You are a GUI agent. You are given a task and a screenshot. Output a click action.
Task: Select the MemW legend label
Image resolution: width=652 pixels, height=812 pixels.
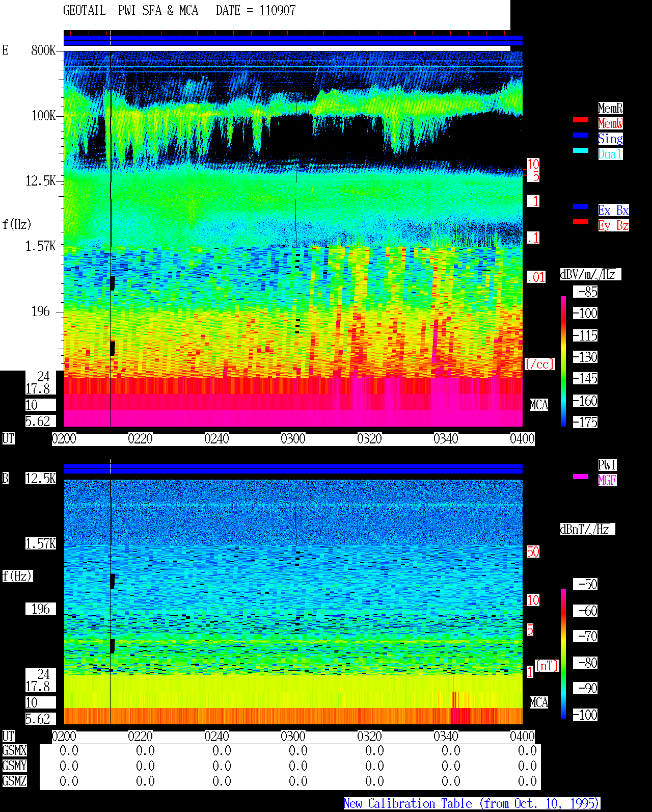(610, 123)
